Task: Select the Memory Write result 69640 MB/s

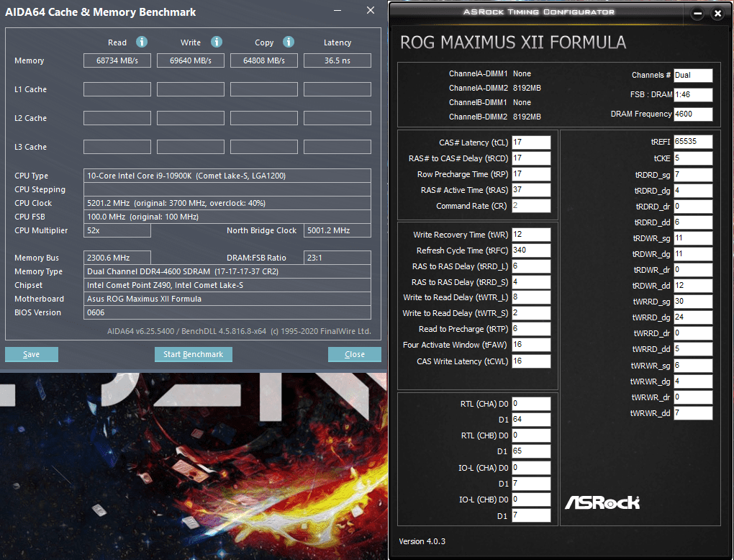Action: [x=191, y=60]
